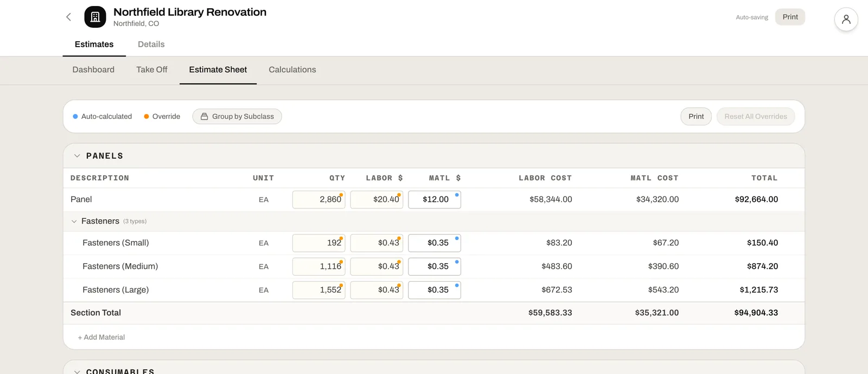Image resolution: width=868 pixels, height=374 pixels.
Task: Open the Calculations tab
Action: coord(292,69)
